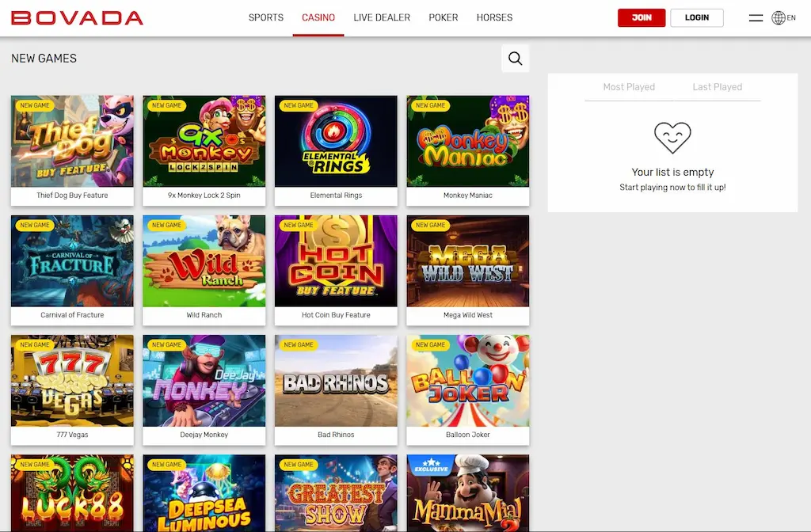Open Bad Rhinos game thumbnail
The image size is (811, 532).
336,381
